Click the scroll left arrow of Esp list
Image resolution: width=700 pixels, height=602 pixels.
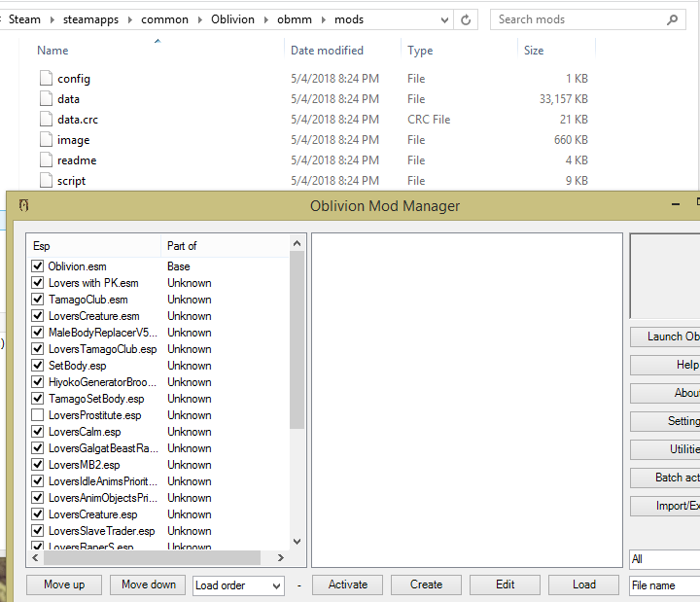[35, 557]
